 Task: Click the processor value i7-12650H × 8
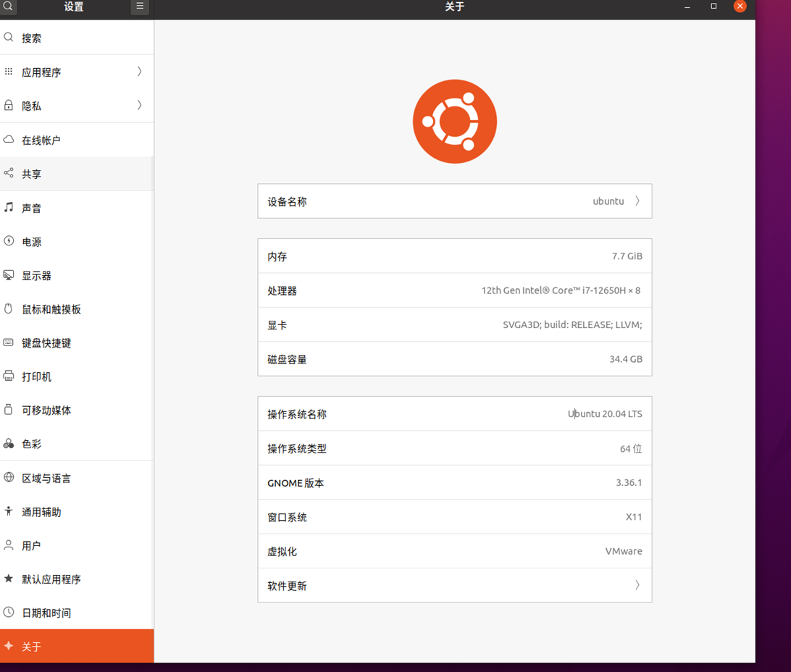(561, 290)
